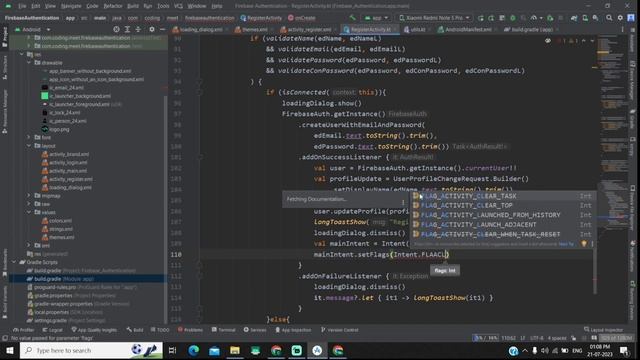Click the account avatar icon at top right
The height and width of the screenshot is (360, 640).
pos(631,18)
